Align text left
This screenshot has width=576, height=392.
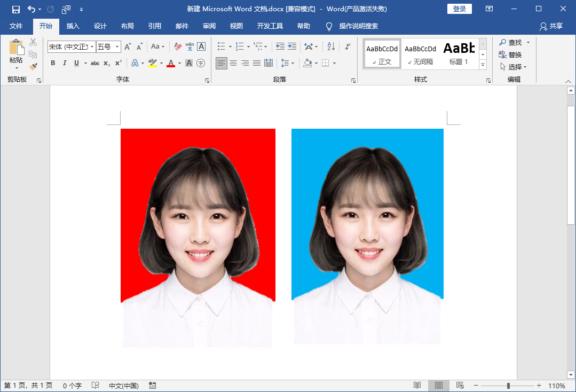(221, 63)
